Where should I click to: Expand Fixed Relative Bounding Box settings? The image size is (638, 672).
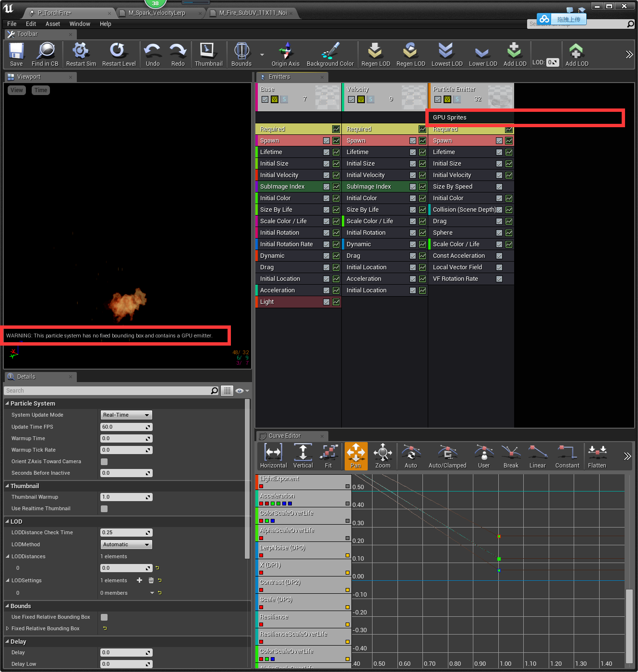[7, 628]
